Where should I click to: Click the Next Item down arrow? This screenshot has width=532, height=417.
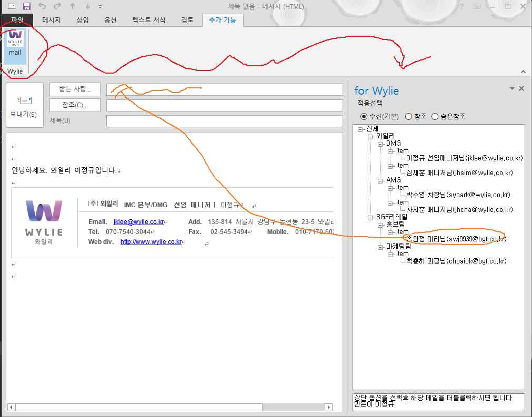click(87, 6)
